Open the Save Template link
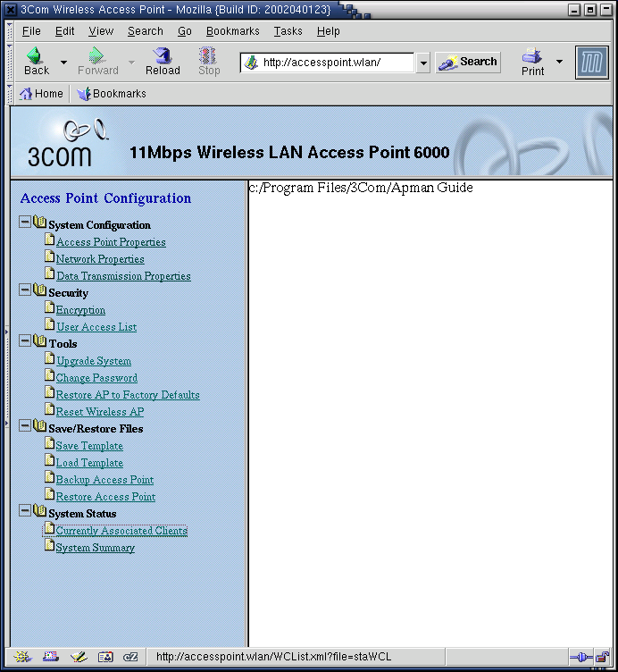 (89, 446)
